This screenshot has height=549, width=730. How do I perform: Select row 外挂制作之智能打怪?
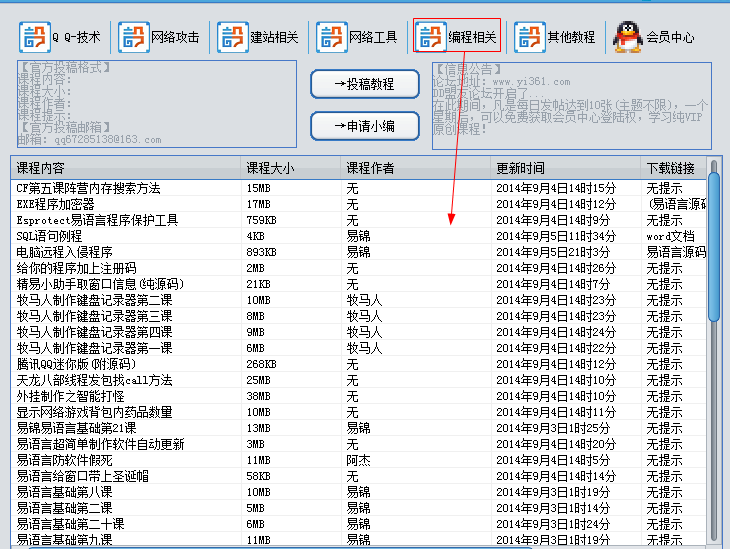[358, 396]
